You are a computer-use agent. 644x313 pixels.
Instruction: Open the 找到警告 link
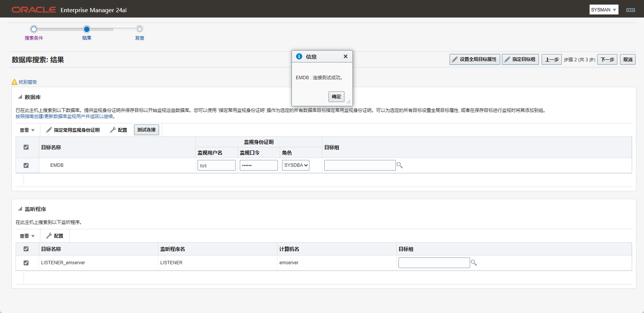[x=28, y=82]
